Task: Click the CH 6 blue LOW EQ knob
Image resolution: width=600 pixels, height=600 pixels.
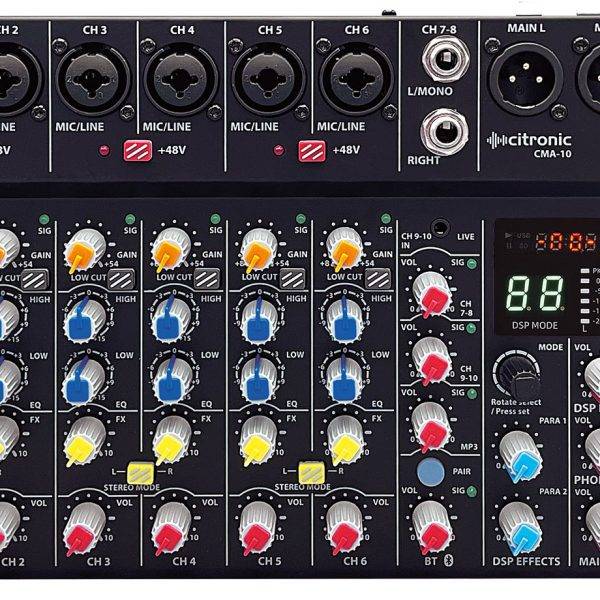Action: click(x=345, y=381)
